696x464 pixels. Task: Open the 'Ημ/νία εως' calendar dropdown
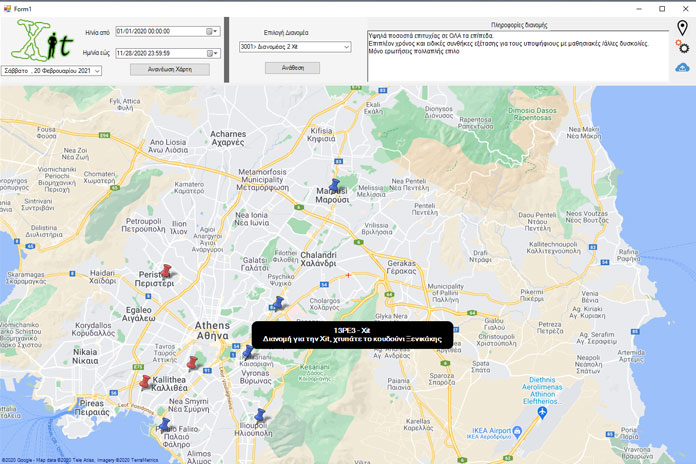pyautogui.click(x=213, y=51)
